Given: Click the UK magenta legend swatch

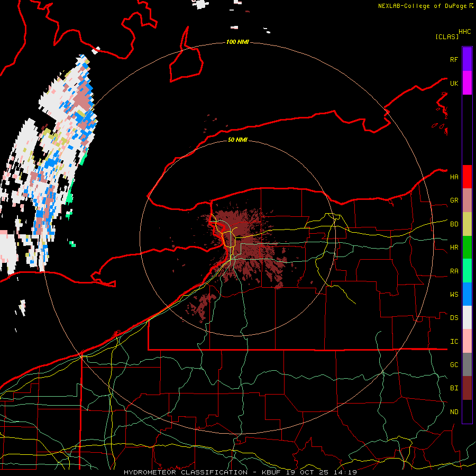Looking at the screenshot, I should (x=467, y=83).
